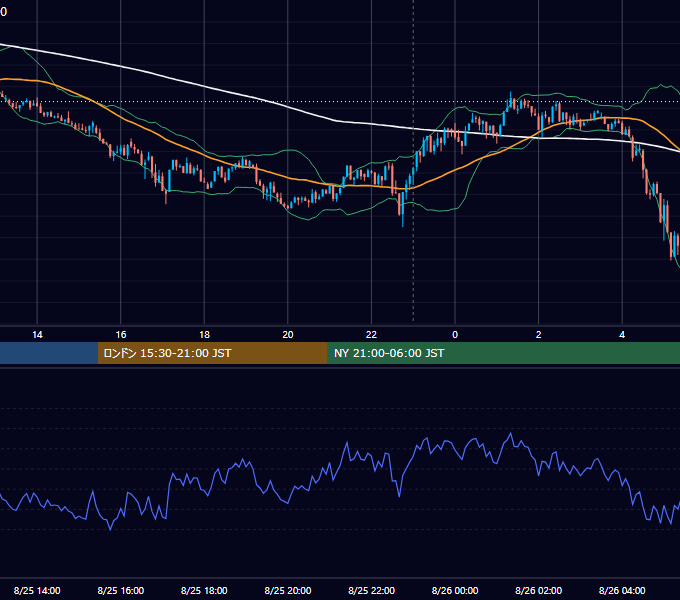Click the 8/25 16:00 time label
The height and width of the screenshot is (600, 680).
coord(121,590)
